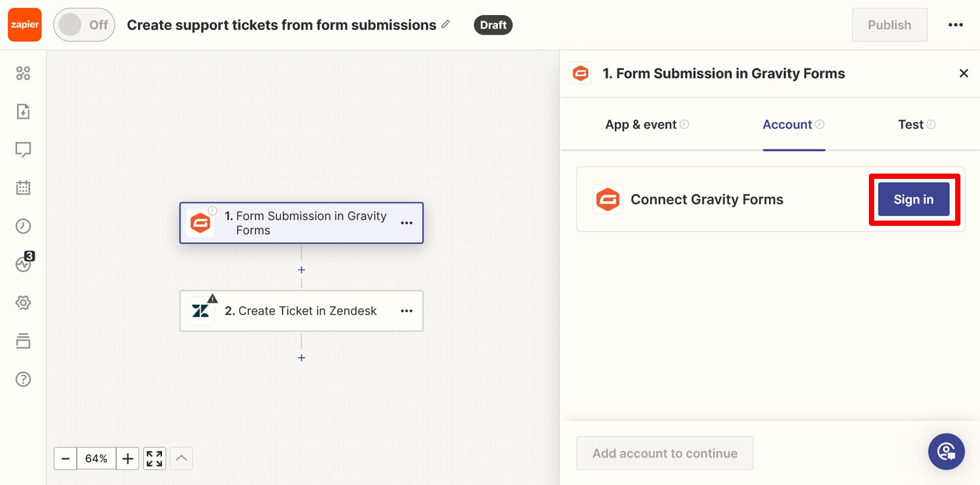Open the versions stack sidebar icon
The width and height of the screenshot is (980, 485).
tap(23, 341)
